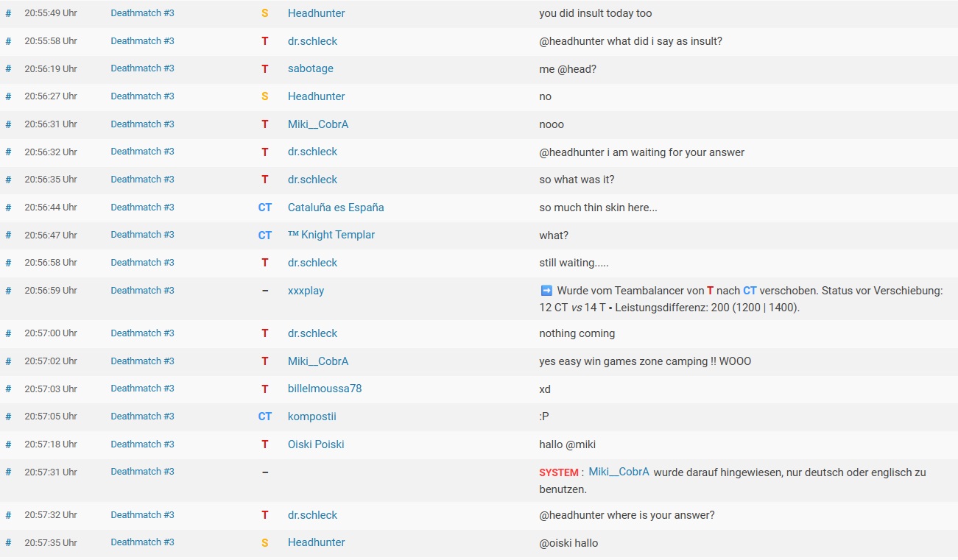958x560 pixels.
Task: Click the # anchor beside kompostii's message
Action: click(x=8, y=417)
